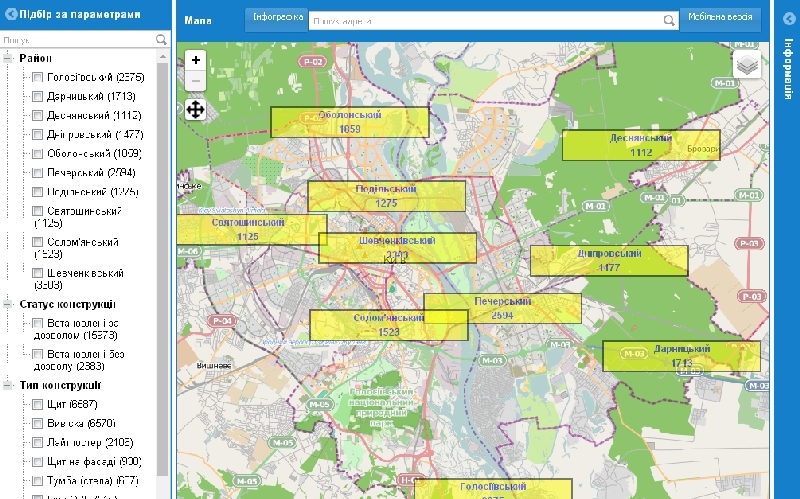800x499 pixels.
Task: Collapse the Район tree group
Action: [8, 58]
